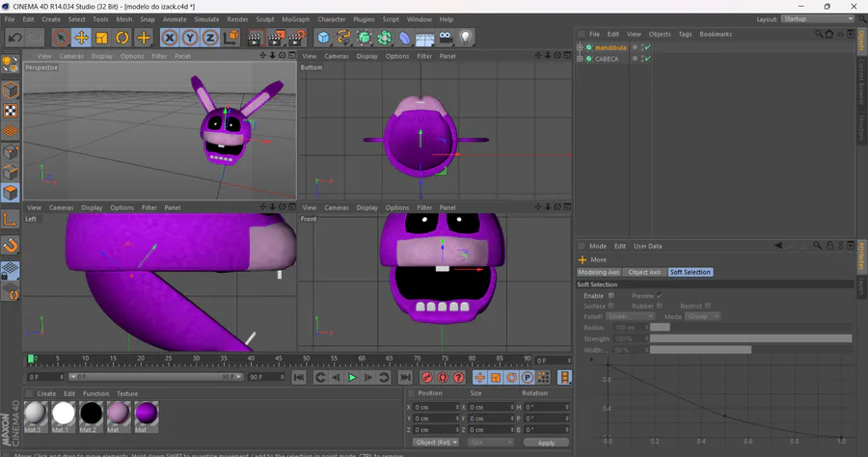Click Render View clapperboard icon
This screenshot has width=868, height=457.
point(255,38)
